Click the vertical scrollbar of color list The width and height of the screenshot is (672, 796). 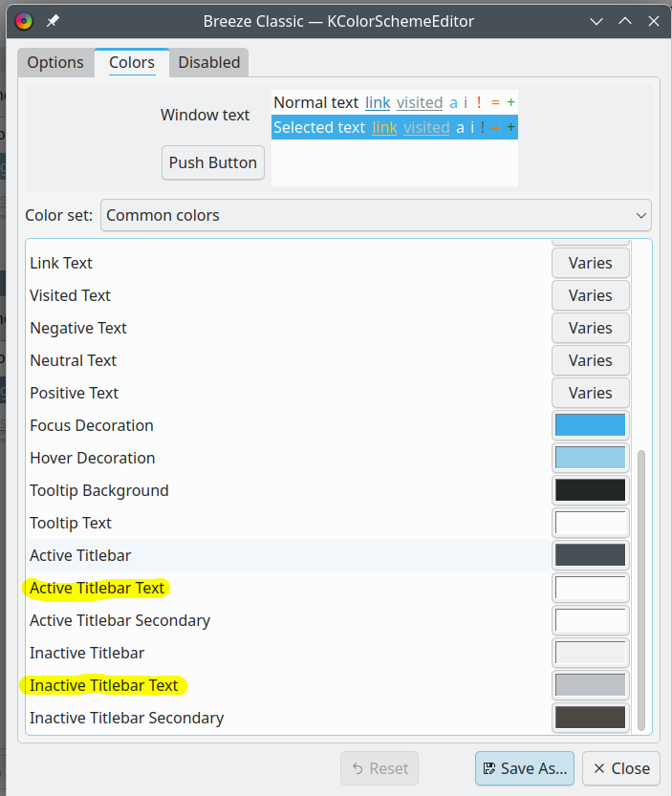click(641, 589)
